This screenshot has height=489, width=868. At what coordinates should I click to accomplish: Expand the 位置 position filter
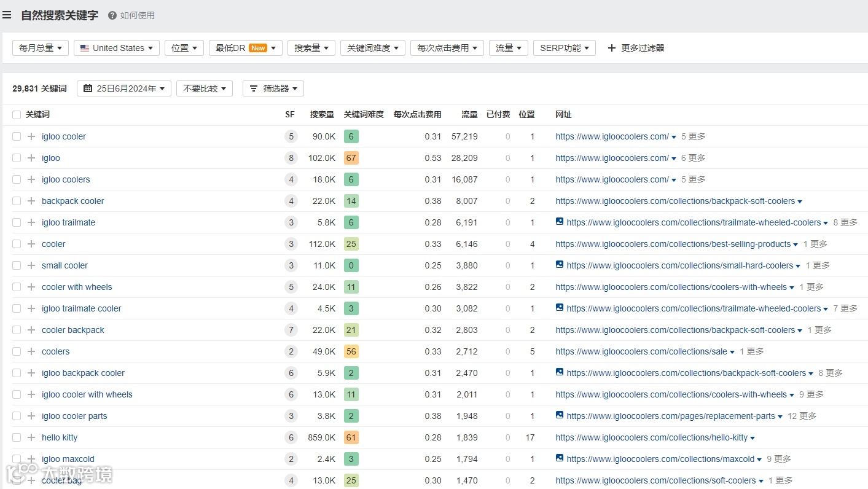pos(184,48)
